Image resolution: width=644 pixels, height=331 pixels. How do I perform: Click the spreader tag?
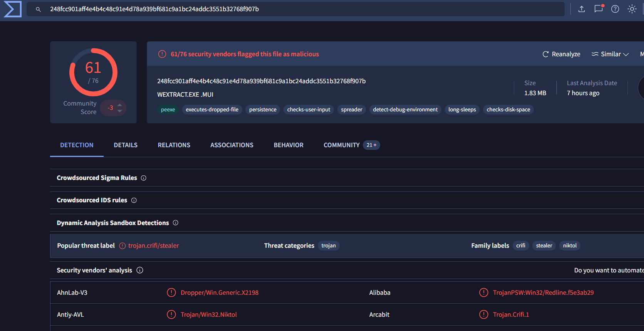coord(352,110)
